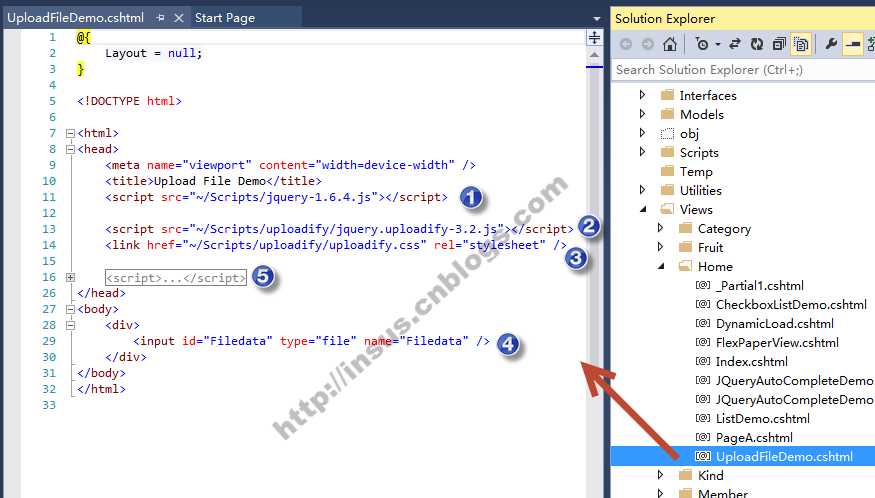
Task: Click the _Partial1.cshtml file icon
Action: point(703,285)
